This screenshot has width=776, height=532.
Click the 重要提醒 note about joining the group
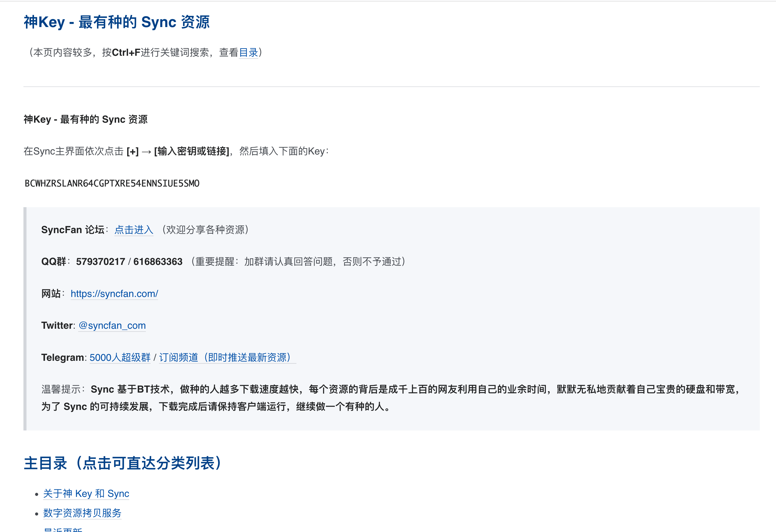click(x=298, y=262)
